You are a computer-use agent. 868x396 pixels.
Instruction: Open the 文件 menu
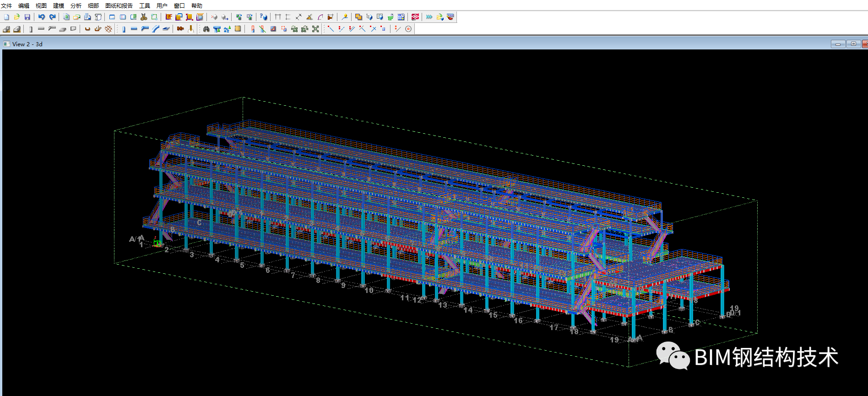tap(6, 5)
